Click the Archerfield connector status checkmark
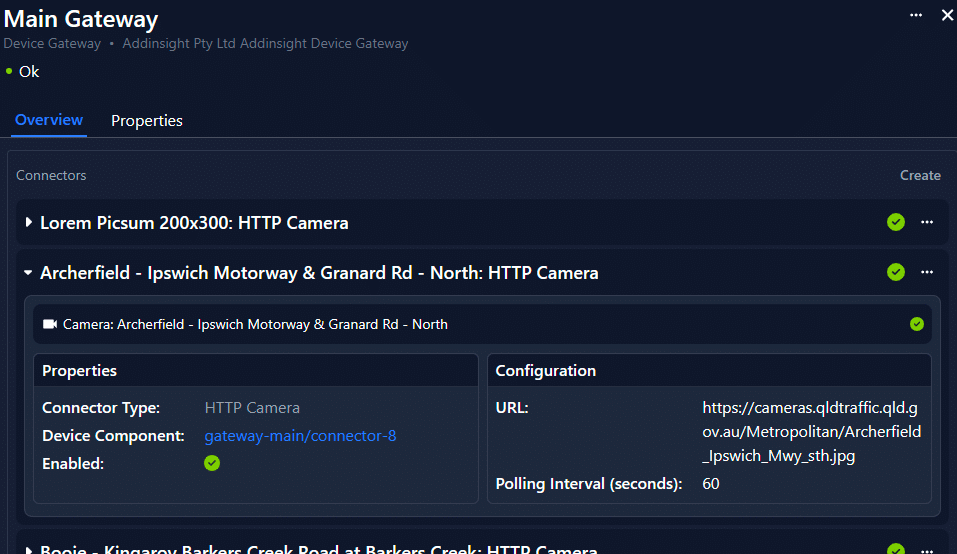957x554 pixels. click(896, 272)
